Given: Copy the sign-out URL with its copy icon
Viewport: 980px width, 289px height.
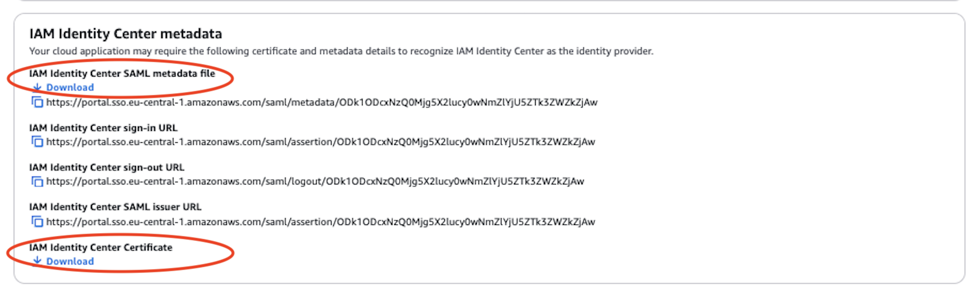Looking at the screenshot, I should point(37,182).
